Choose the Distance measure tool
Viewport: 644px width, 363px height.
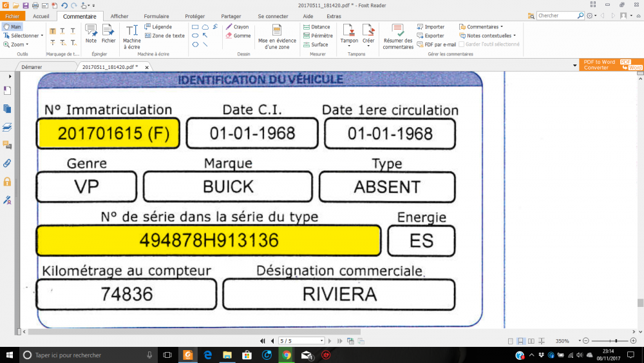click(x=316, y=26)
